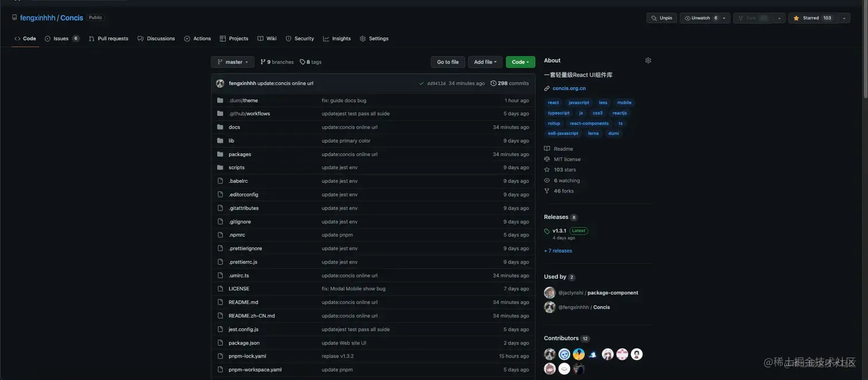The height and width of the screenshot is (380, 868).
Task: Click the react topic tag
Action: pos(553,103)
